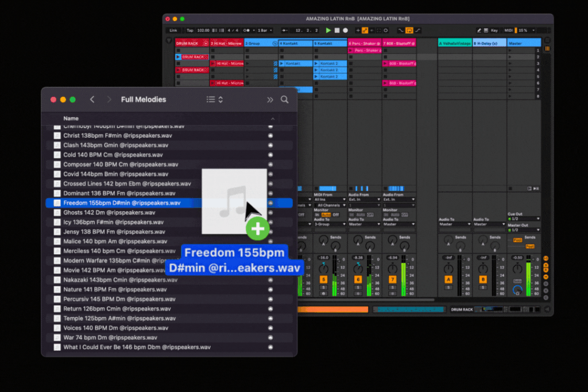
Task: Switch view with orange Session view selector
Action: pyautogui.click(x=547, y=48)
